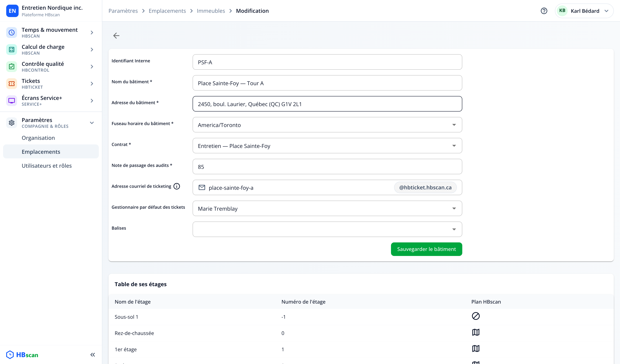Click the info icon beside ticketing email
Image resolution: width=620 pixels, height=364 pixels.
tap(177, 186)
